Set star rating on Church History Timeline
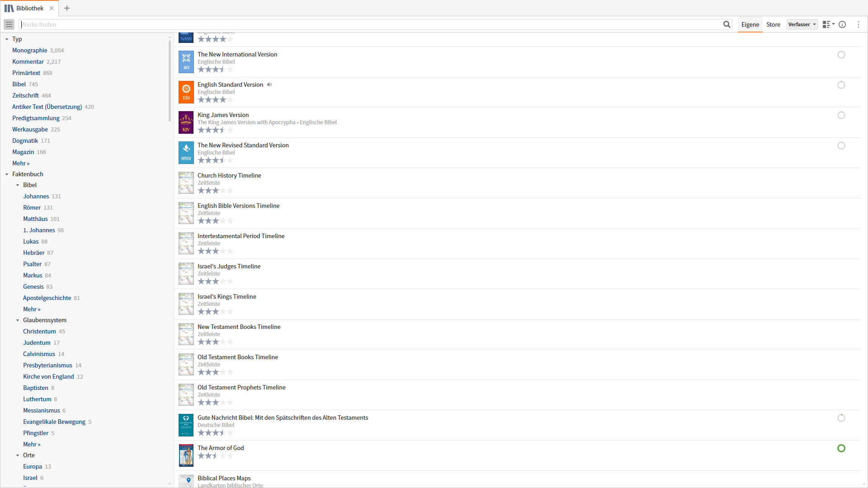The image size is (868, 488). (x=216, y=191)
